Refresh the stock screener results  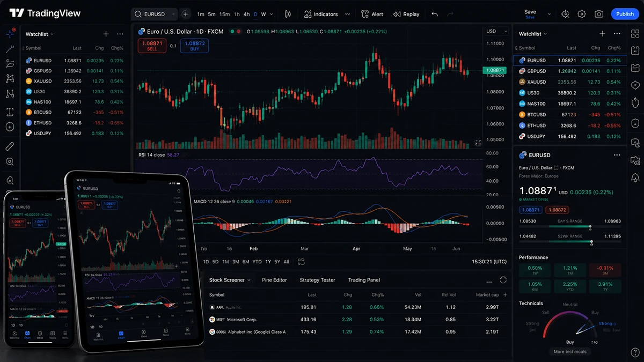[x=503, y=280]
